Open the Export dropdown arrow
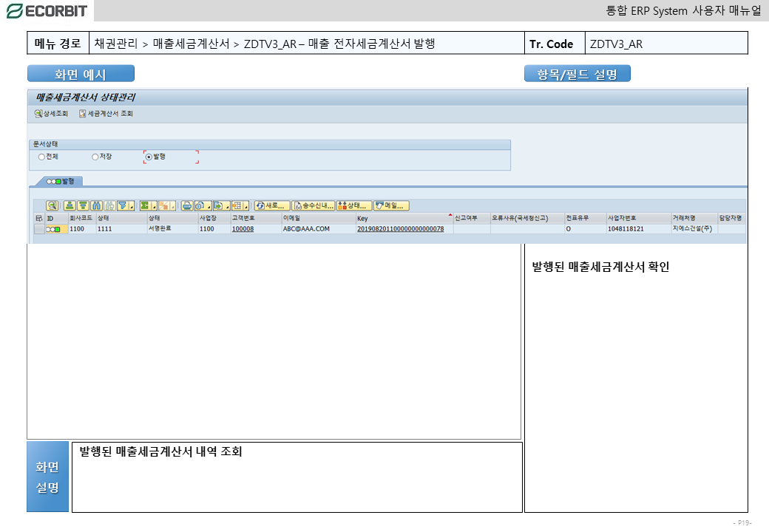The height and width of the screenshot is (532, 769). coord(227,205)
